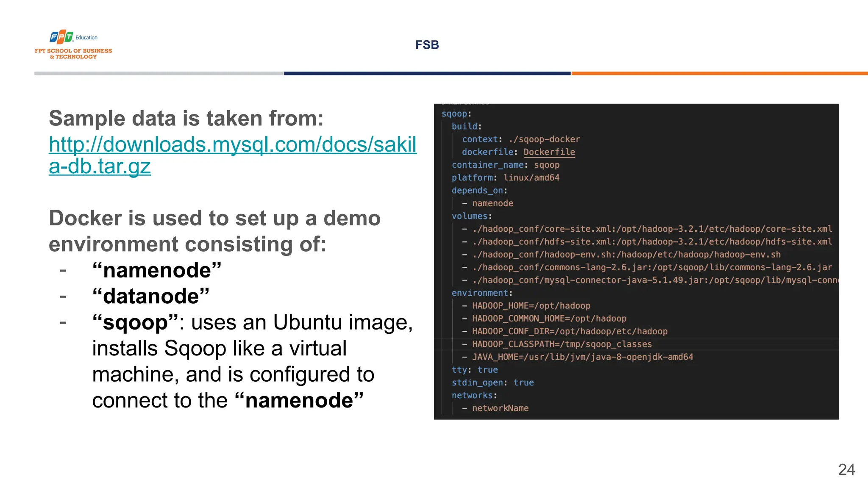This screenshot has height=488, width=868.
Task: Click the HADOOP_CLASSPATH environment line
Action: click(562, 344)
